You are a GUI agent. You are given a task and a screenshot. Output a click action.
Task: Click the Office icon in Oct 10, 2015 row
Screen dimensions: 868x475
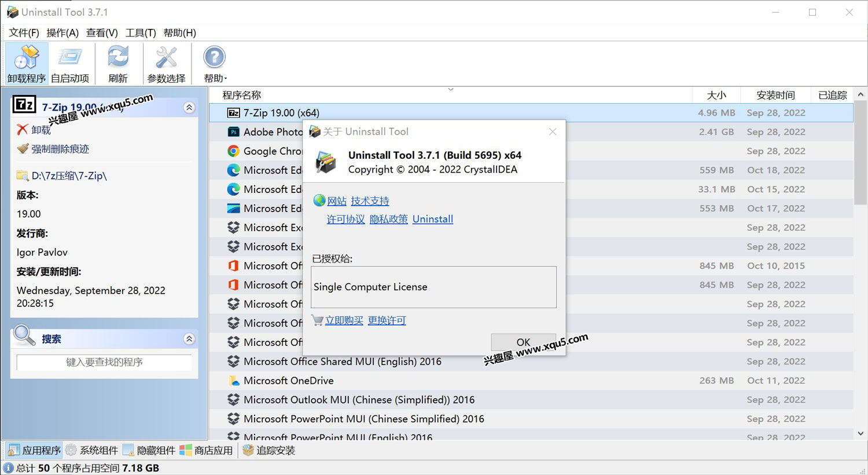tap(233, 266)
